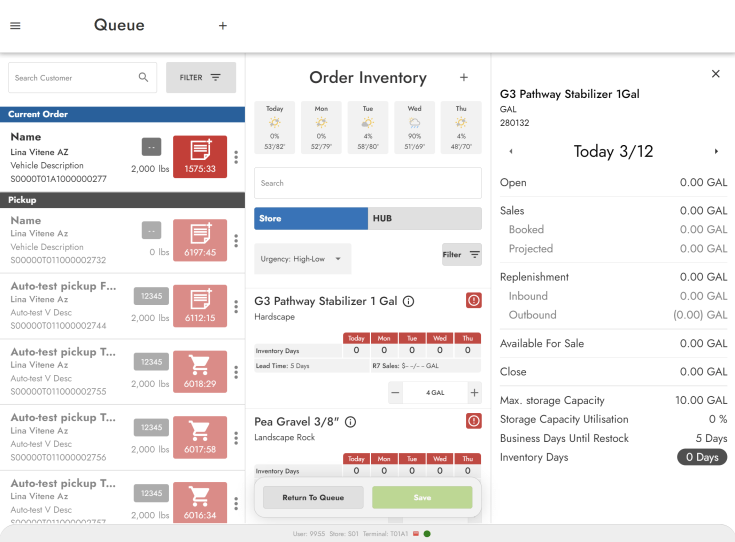Click the plus icon next to Queue
Image resolution: width=735 pixels, height=542 pixels.
click(222, 26)
